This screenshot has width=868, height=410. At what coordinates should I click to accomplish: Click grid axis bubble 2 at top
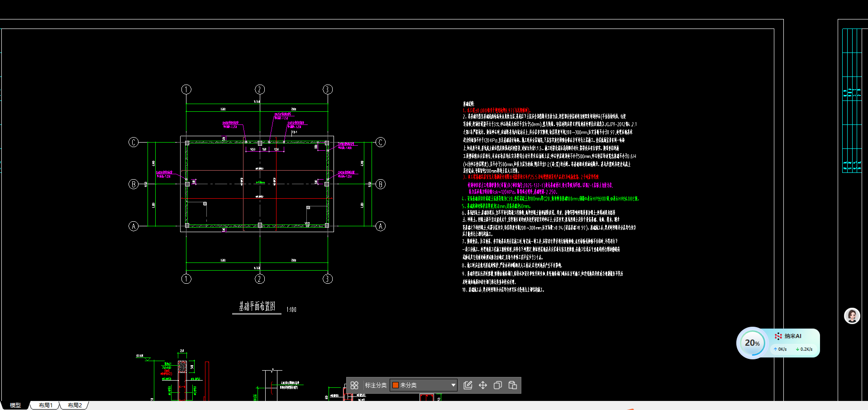pyautogui.click(x=260, y=89)
